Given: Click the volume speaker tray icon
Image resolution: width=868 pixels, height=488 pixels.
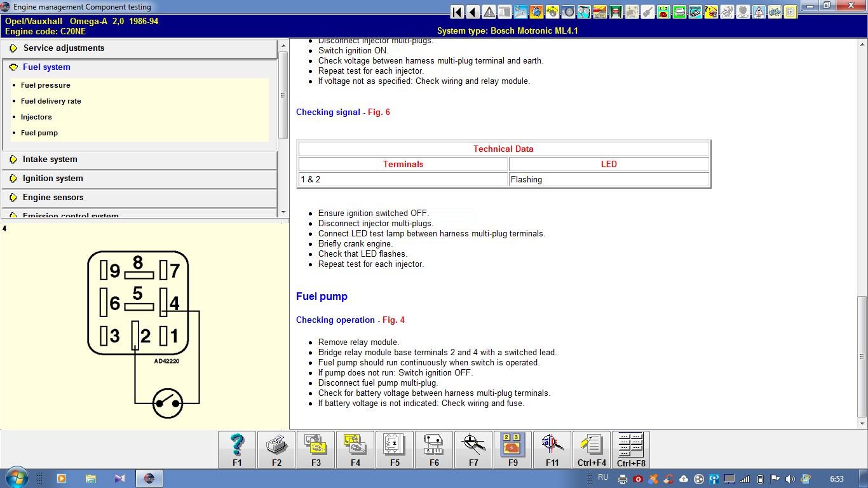Looking at the screenshot, I should click(x=790, y=479).
